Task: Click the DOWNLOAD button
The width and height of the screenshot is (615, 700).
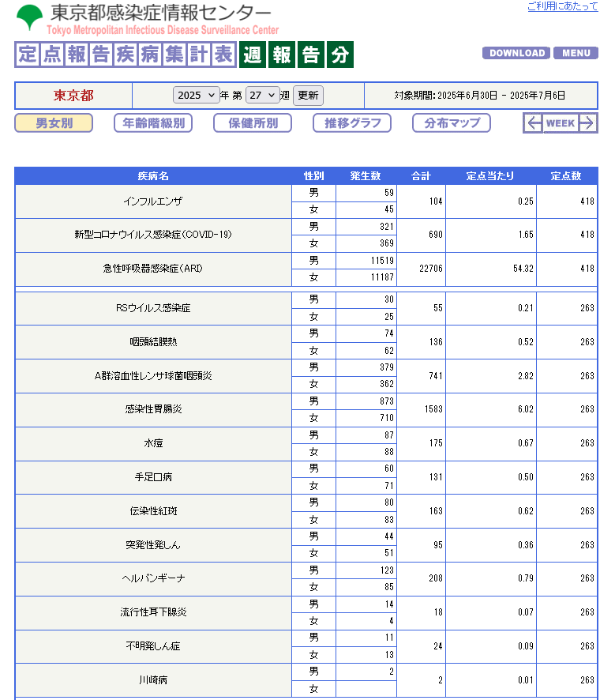Action: click(516, 53)
